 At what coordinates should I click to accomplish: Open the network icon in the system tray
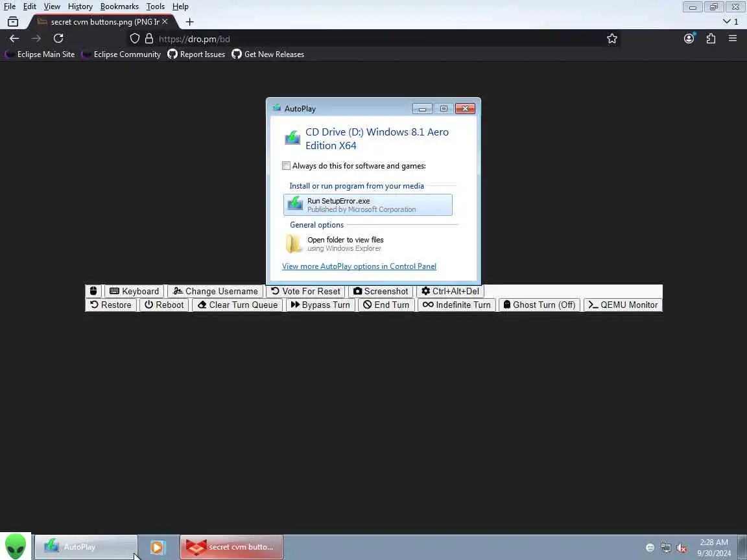[665, 548]
